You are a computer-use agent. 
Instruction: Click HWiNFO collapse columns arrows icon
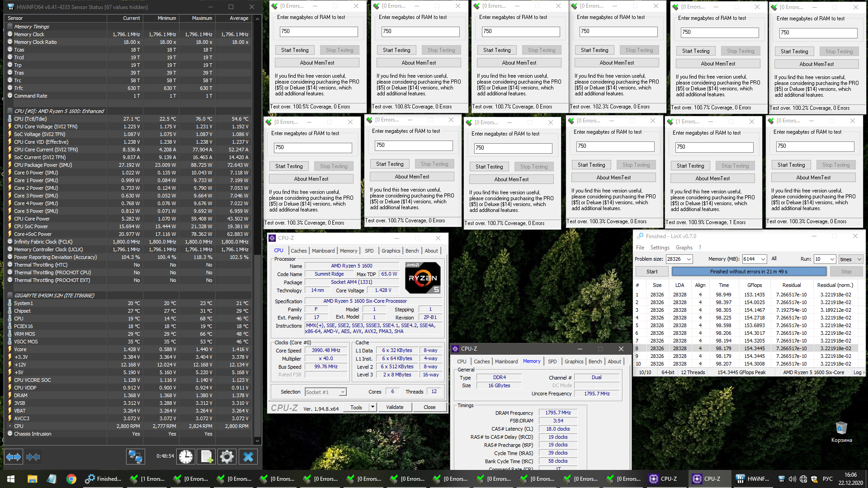(x=33, y=457)
